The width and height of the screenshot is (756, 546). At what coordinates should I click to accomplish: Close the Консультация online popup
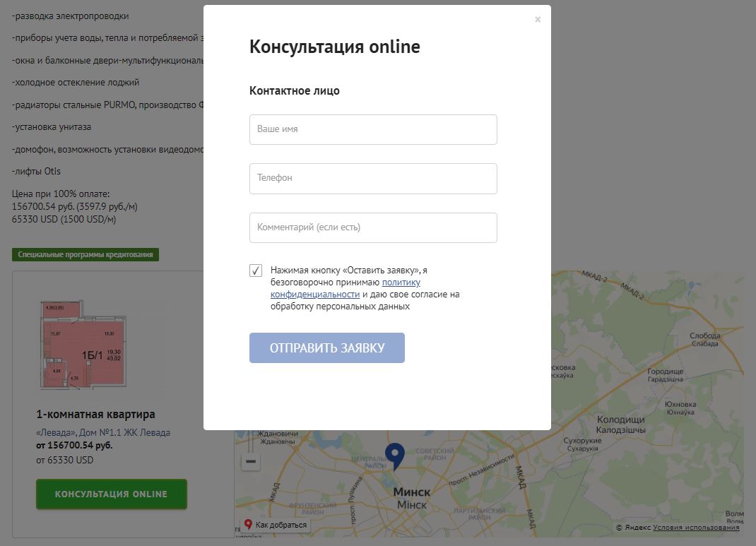pos(538,20)
